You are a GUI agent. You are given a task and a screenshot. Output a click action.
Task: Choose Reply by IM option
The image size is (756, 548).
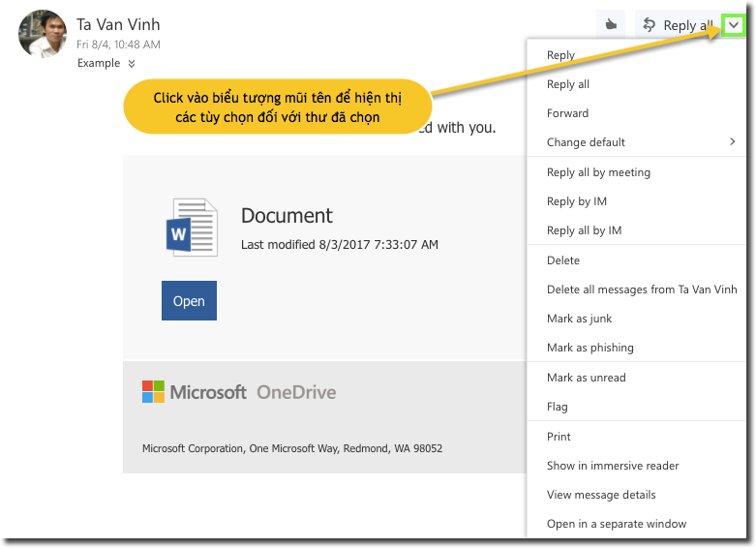tap(577, 201)
